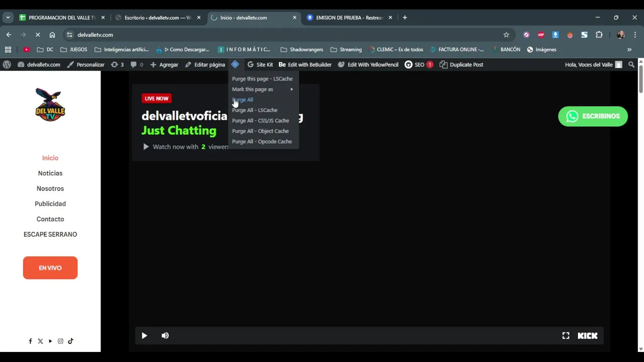Select Purge All - Opcode Cache

point(262,142)
